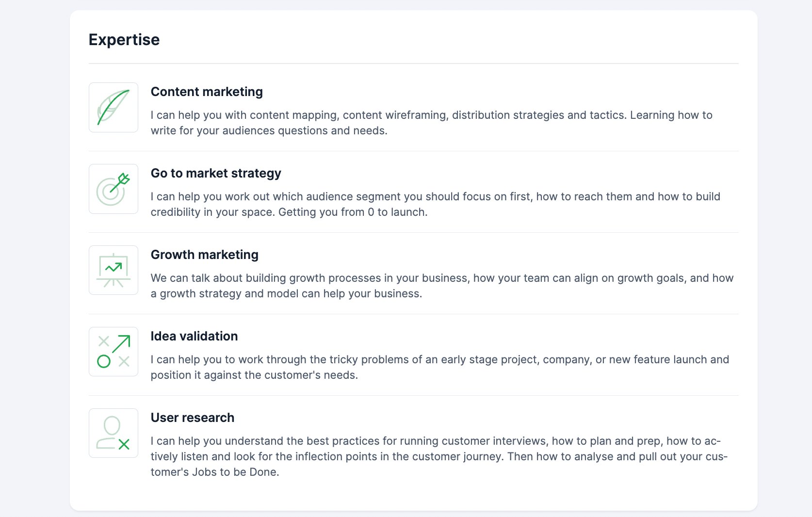Click the person silhouette User research icon
The height and width of the screenshot is (517, 812).
click(x=114, y=433)
